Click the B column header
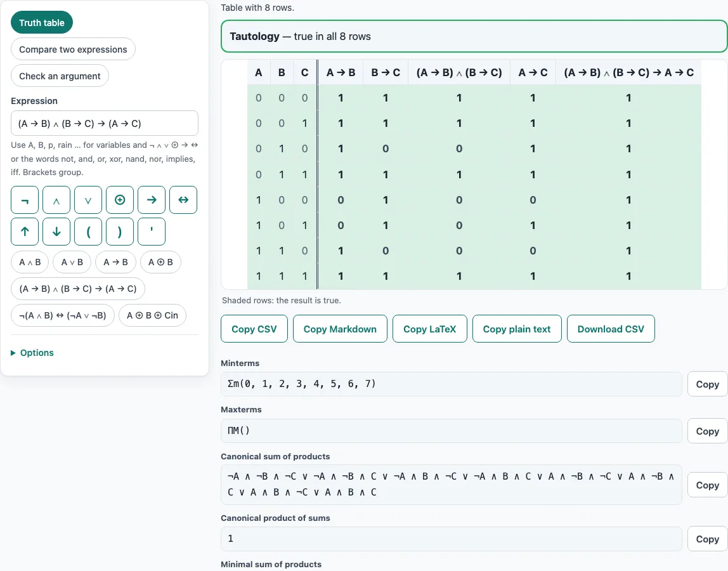This screenshot has width=728, height=571. point(282,72)
